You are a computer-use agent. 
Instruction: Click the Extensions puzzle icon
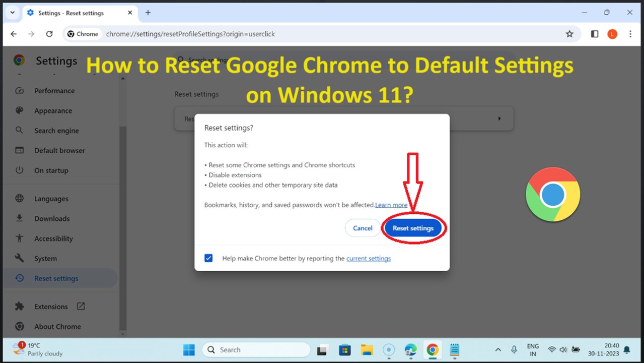(x=20, y=307)
